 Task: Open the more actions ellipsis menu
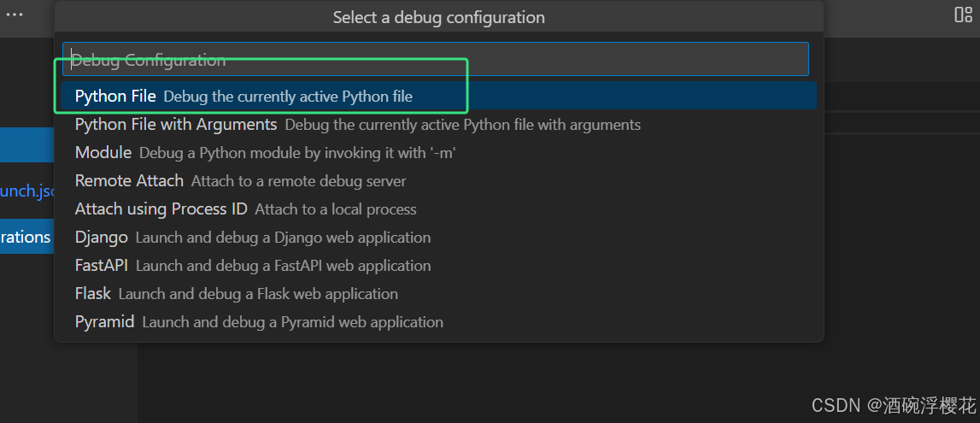coord(15,15)
